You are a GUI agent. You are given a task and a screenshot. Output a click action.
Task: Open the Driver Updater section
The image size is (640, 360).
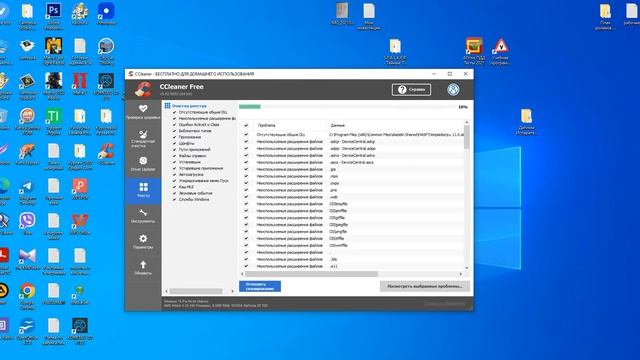[x=143, y=164]
